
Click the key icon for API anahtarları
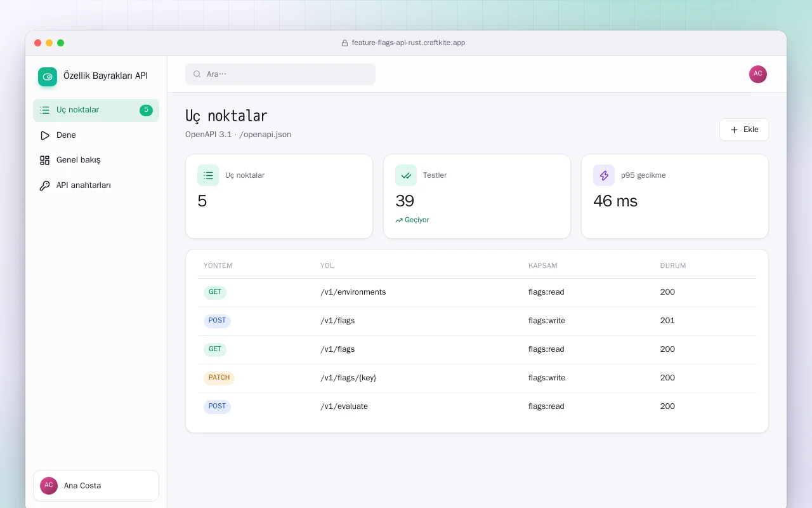point(44,185)
